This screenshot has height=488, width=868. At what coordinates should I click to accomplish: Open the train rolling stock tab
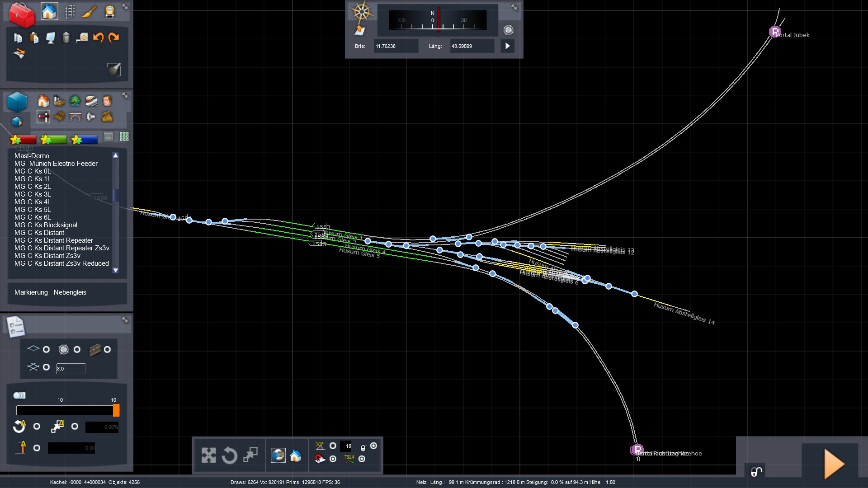(109, 11)
